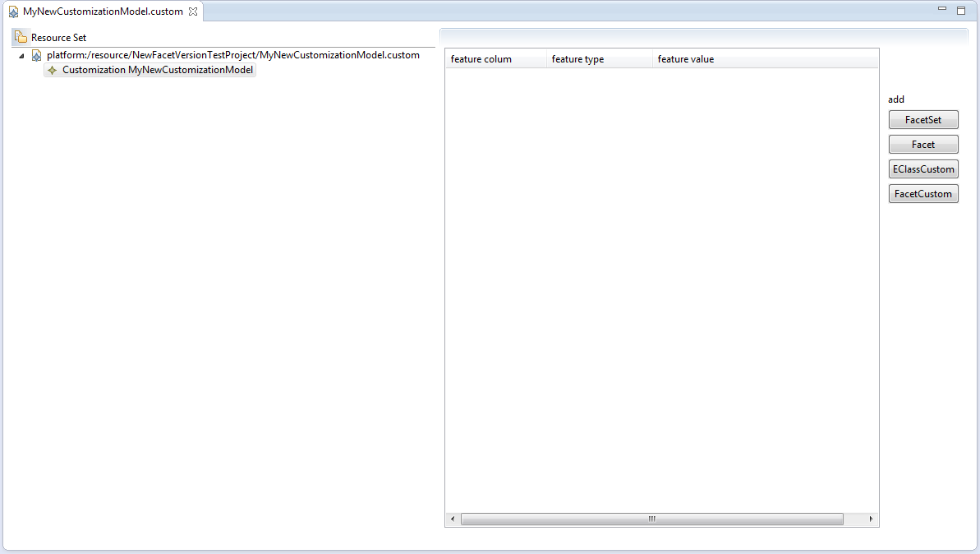Click the 'add' label above buttons
980x554 pixels.
(896, 99)
